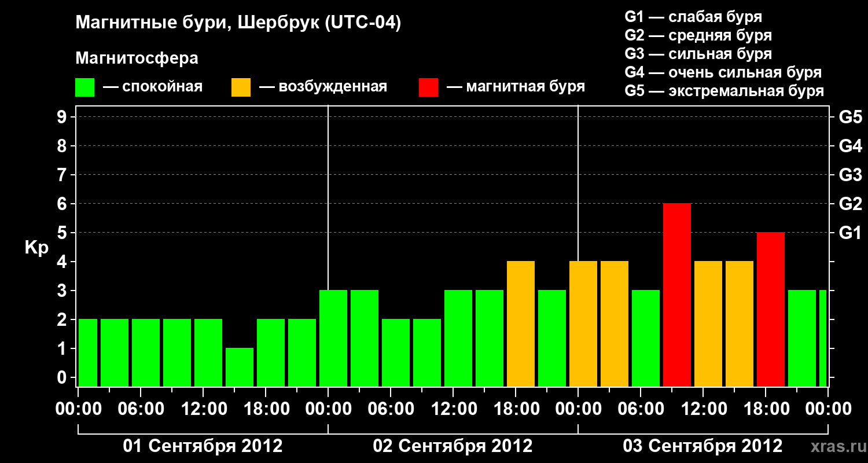Select the '— спокойная' legend label
Viewport: 868px width, 463px height.
(153, 87)
